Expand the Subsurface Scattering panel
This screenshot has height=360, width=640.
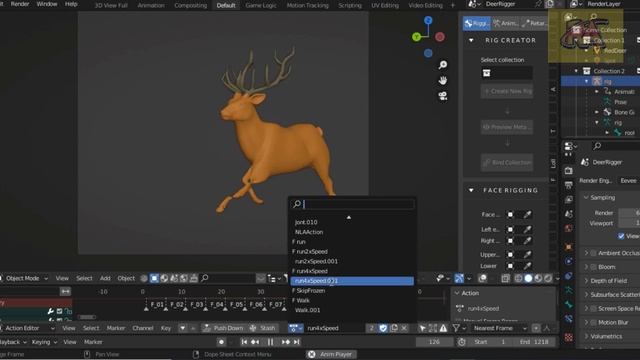587,295
